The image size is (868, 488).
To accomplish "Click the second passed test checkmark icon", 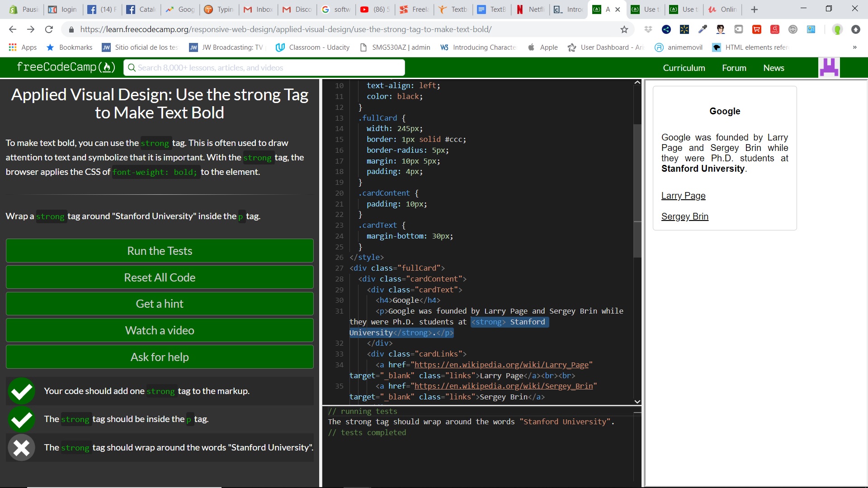I will (x=21, y=419).
